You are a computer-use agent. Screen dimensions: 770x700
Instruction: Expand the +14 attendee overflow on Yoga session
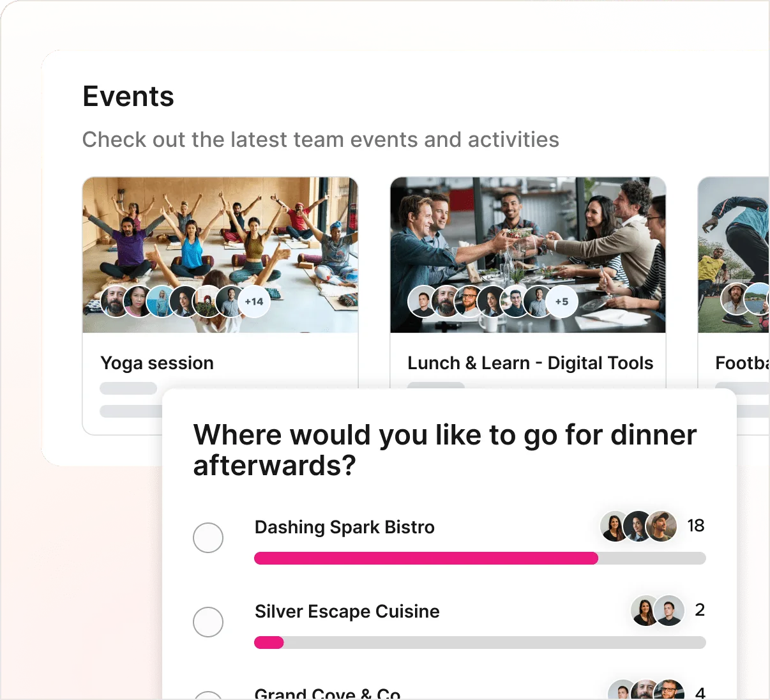click(255, 301)
